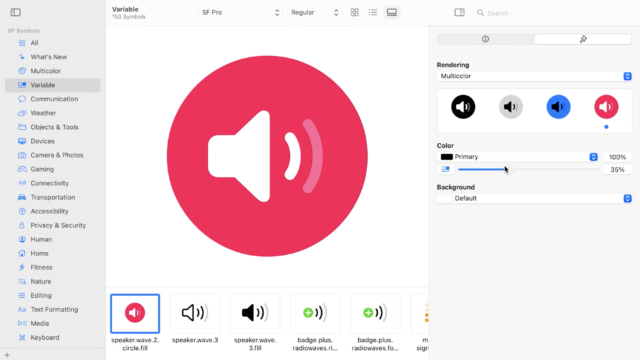Open the Background Default dropdown

[534, 198]
